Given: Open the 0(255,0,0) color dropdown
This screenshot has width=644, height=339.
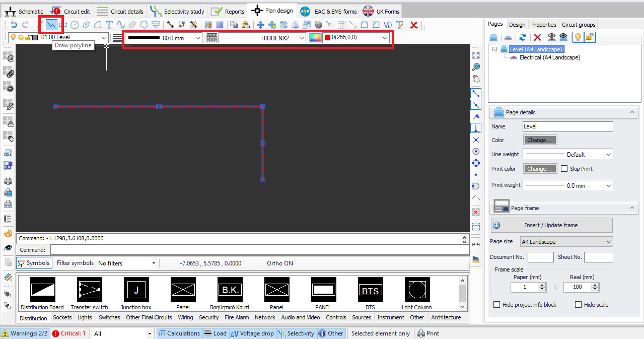Looking at the screenshot, I should 385,38.
